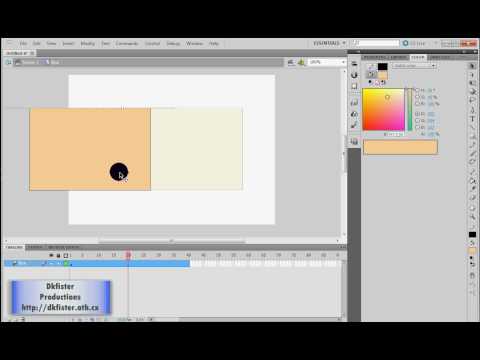Click the pencil stroke icon in Color panel
Image resolution: width=480 pixels, height=360 pixels.
371,67
